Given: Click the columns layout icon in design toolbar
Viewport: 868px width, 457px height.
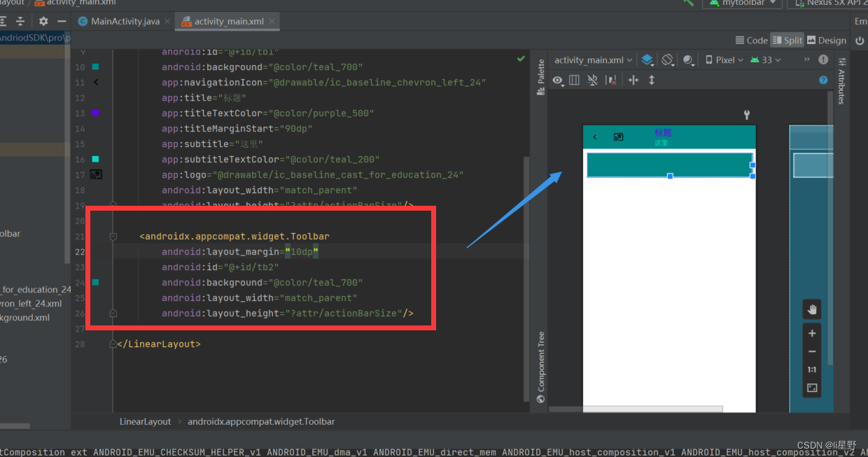Looking at the screenshot, I should 575,80.
